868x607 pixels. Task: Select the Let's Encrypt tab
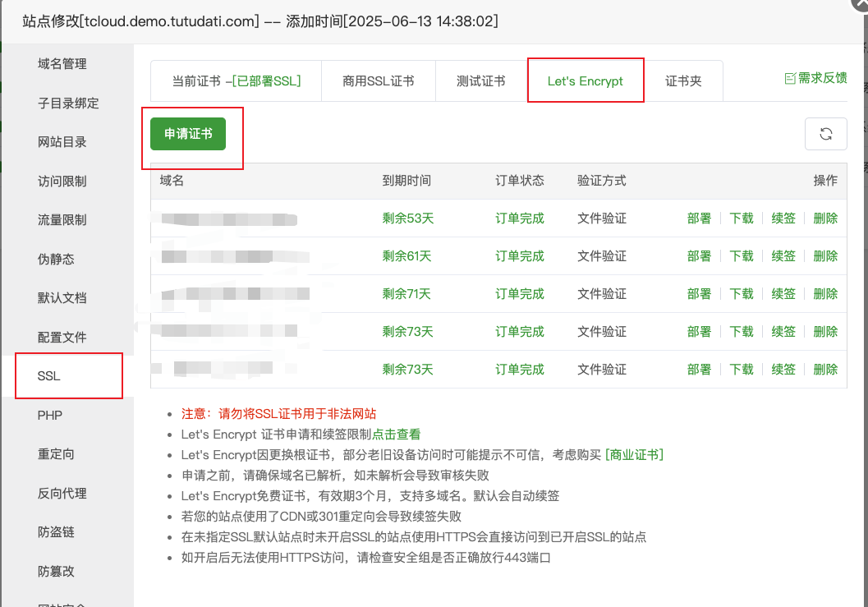click(x=586, y=80)
